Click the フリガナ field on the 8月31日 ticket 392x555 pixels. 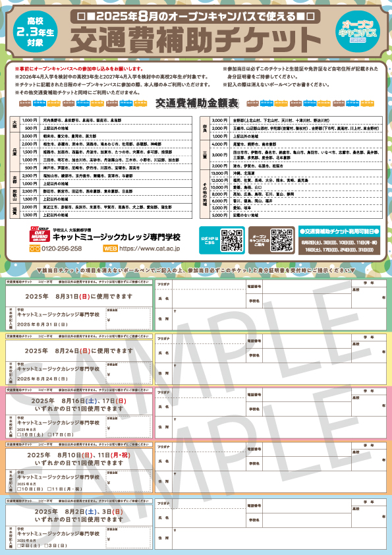coord(209,284)
